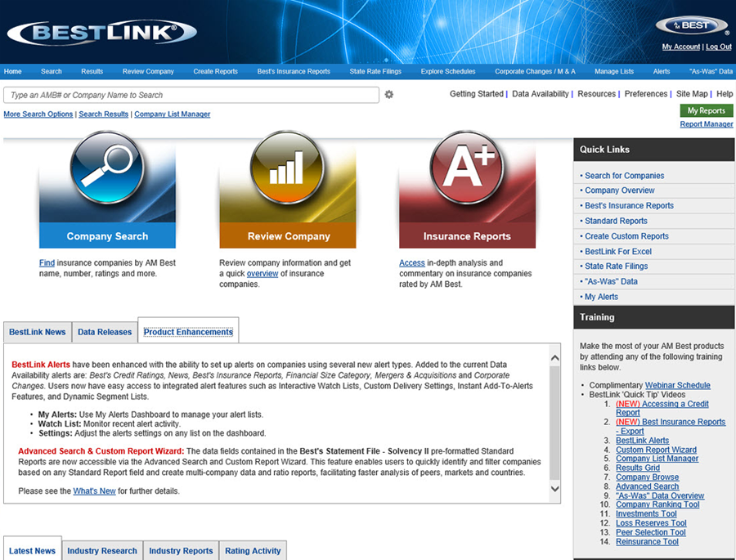Screen dimensions: 736x560
Task: Switch to the Rating Activity tab
Action: (x=253, y=551)
